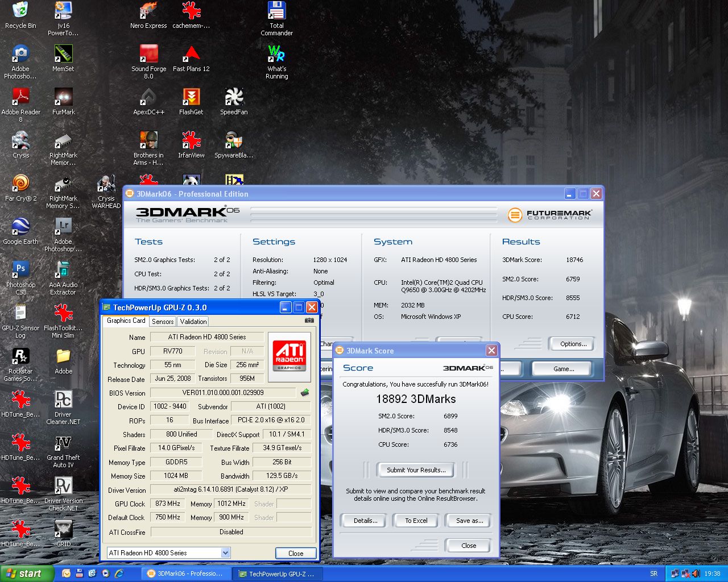The image size is (728, 582).
Task: Click GPU-Z screenshot camera icon
Action: [x=309, y=321]
